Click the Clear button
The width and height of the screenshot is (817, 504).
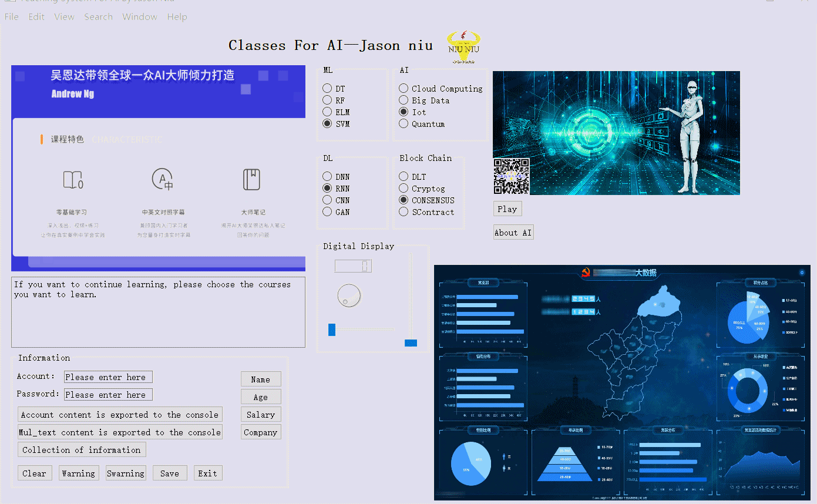(35, 473)
